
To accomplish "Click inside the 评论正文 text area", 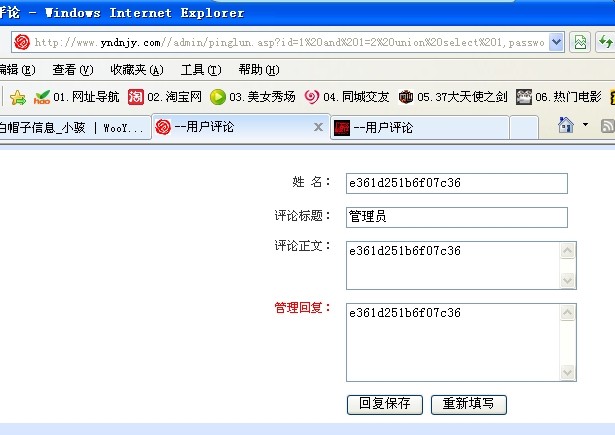I will 453,266.
